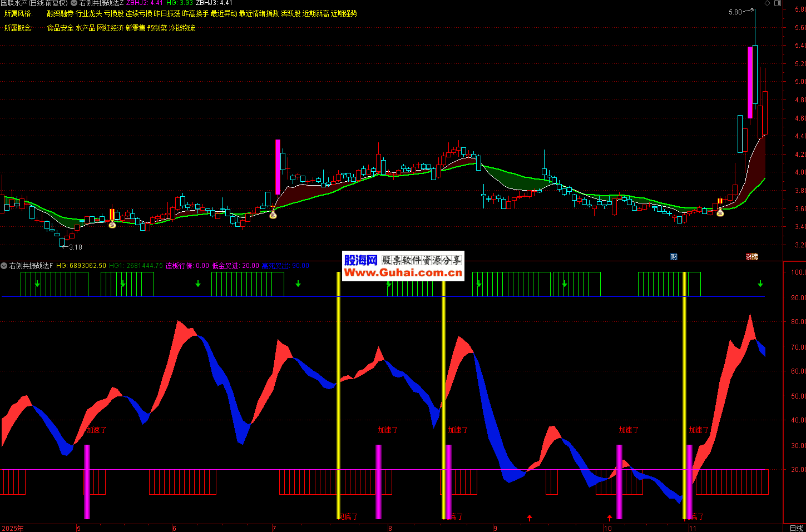This screenshot has height=532, width=806.
Task: Click the money bag signal near May
Action: point(112,224)
